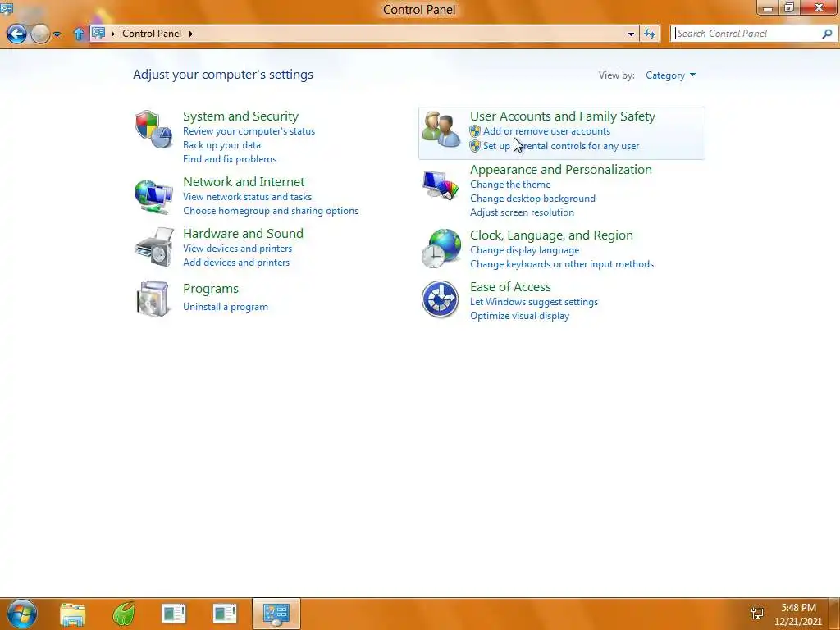Click the greyed forward navigation button
840x630 pixels.
pos(40,34)
